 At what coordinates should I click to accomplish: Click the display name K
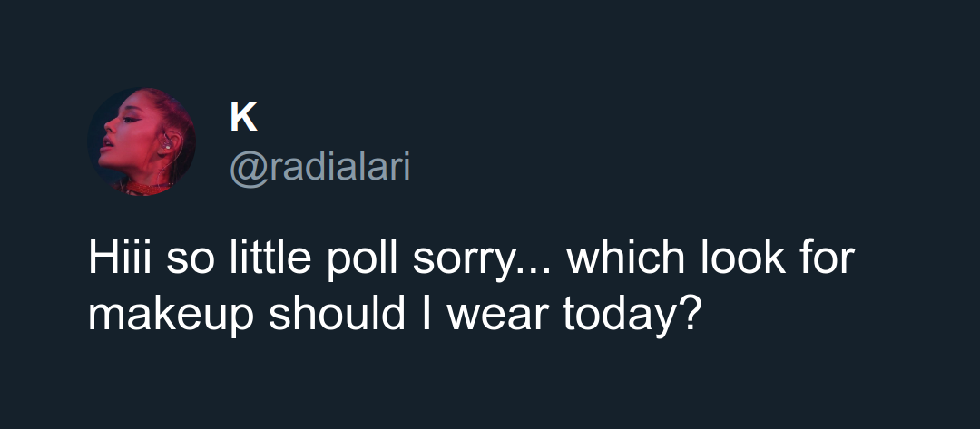coord(243,117)
